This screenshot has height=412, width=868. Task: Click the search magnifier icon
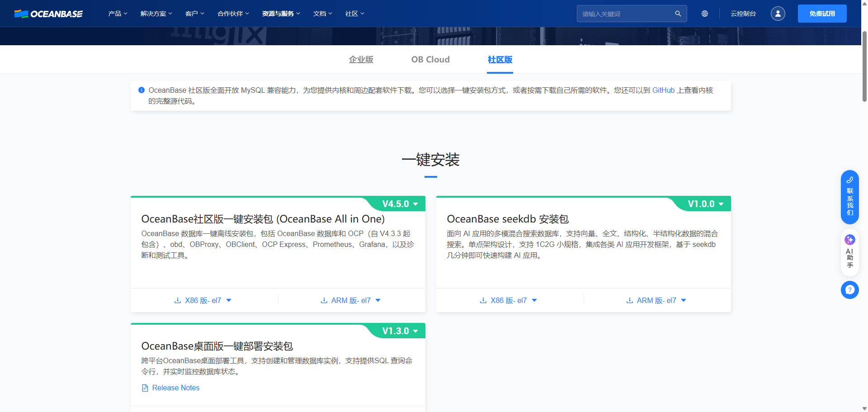point(678,14)
